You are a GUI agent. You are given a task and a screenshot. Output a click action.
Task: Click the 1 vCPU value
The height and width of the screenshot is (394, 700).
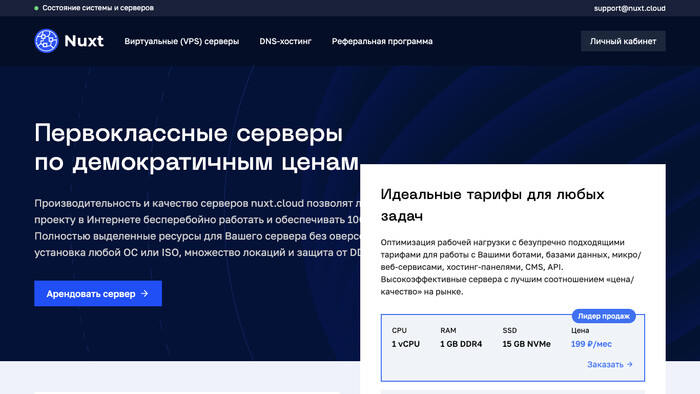coord(406,344)
